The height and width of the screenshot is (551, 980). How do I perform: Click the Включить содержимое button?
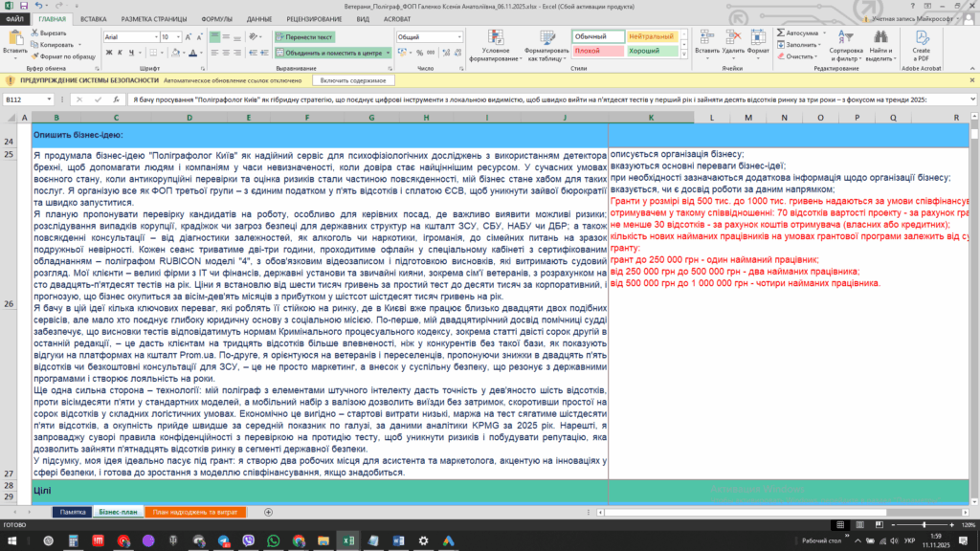(x=353, y=81)
